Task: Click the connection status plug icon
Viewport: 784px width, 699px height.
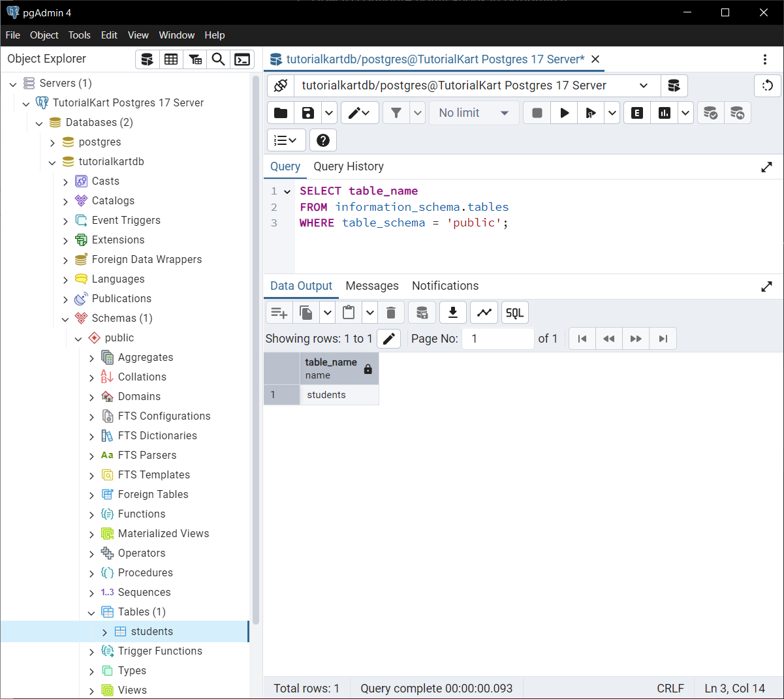Action: point(281,85)
